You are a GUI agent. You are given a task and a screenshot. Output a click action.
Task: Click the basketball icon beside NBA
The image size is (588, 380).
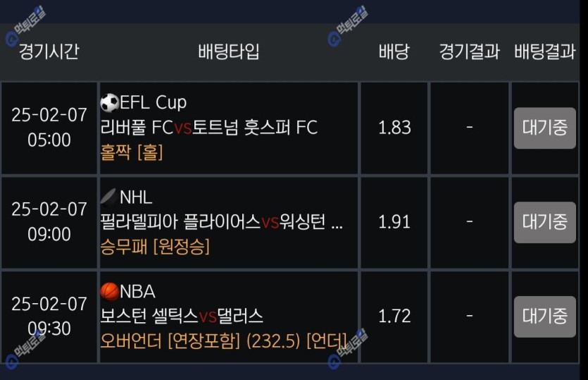[109, 291]
